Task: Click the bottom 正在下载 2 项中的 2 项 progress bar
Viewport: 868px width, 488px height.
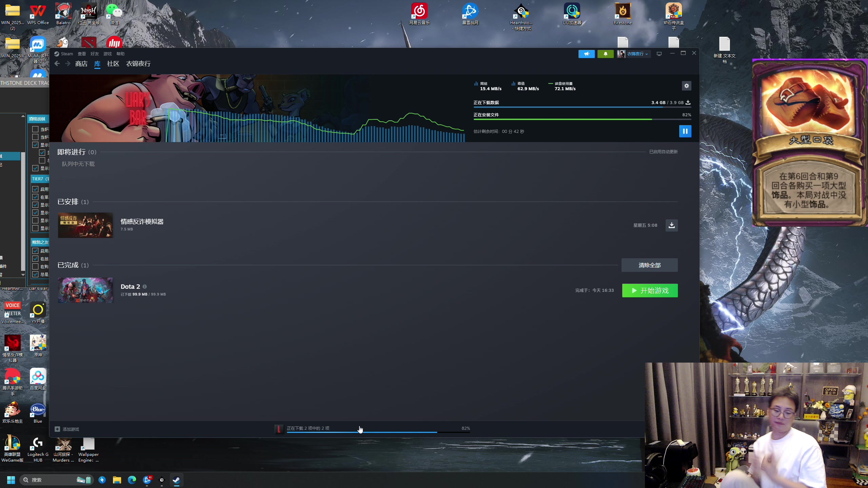Action: coord(378,432)
